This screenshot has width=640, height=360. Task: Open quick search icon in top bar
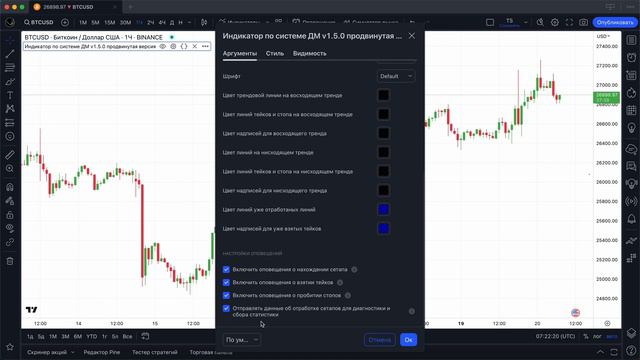pyautogui.click(x=540, y=22)
